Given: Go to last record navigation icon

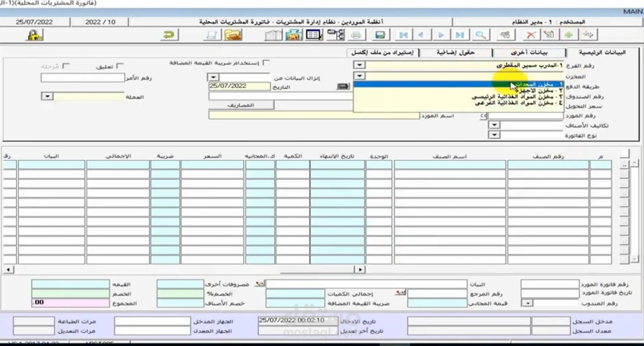Looking at the screenshot, I should [x=460, y=35].
